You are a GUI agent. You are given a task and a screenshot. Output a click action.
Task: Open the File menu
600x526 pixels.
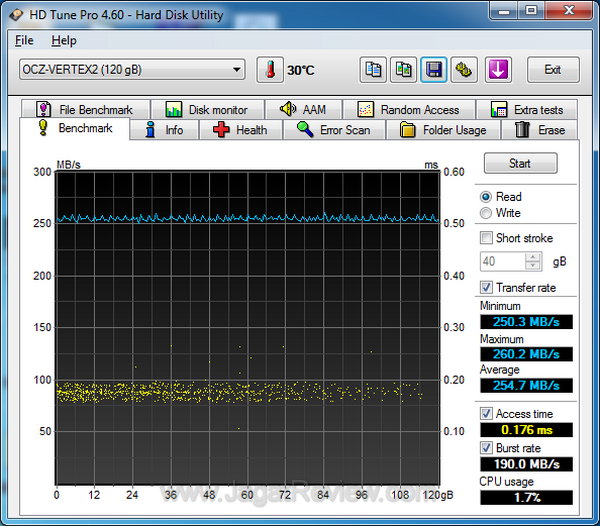tap(24, 41)
